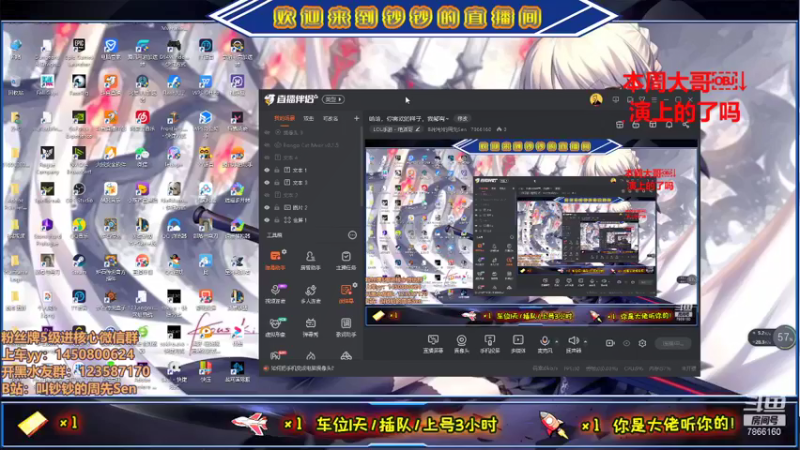Click the live preview canvas
The width and height of the screenshot is (800, 450).
531,233
